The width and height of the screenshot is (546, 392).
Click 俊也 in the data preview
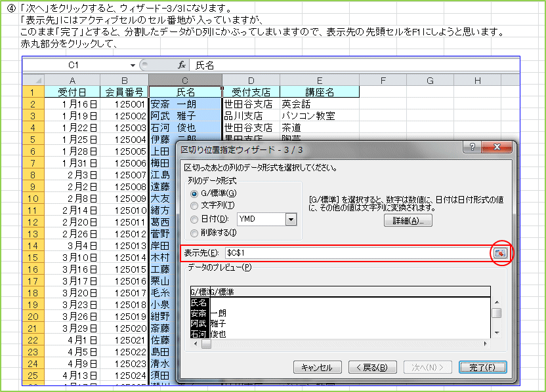(219, 334)
